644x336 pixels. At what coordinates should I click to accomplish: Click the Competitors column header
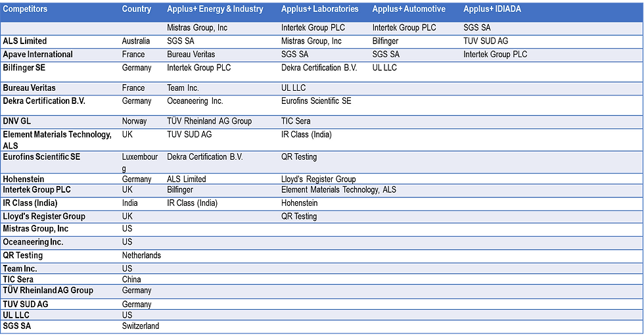(25, 9)
